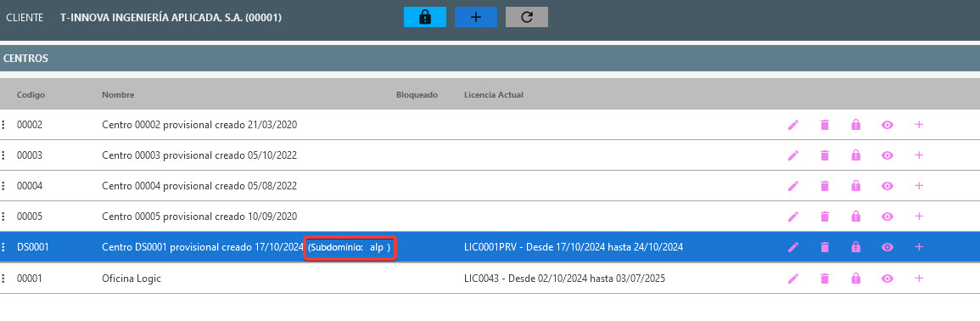Image resolution: width=980 pixels, height=321 pixels.
Task: Sort by the Nombre column header
Action: pyautogui.click(x=118, y=94)
